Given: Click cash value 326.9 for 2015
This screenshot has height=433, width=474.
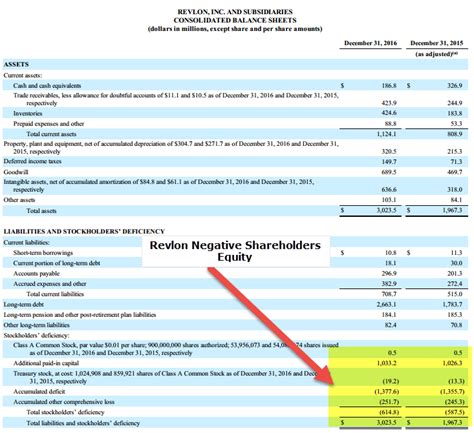Looking at the screenshot, I should tap(455, 86).
